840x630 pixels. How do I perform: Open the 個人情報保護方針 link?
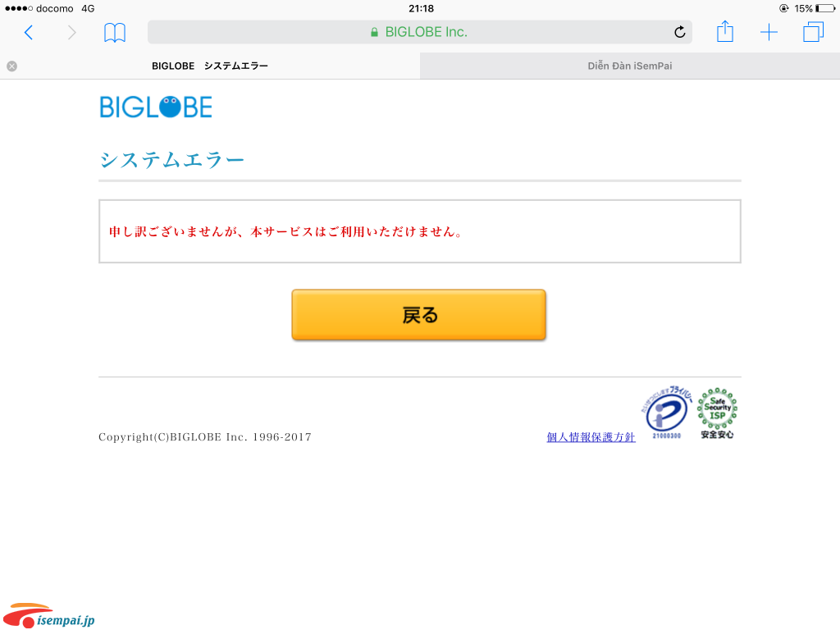tap(591, 437)
